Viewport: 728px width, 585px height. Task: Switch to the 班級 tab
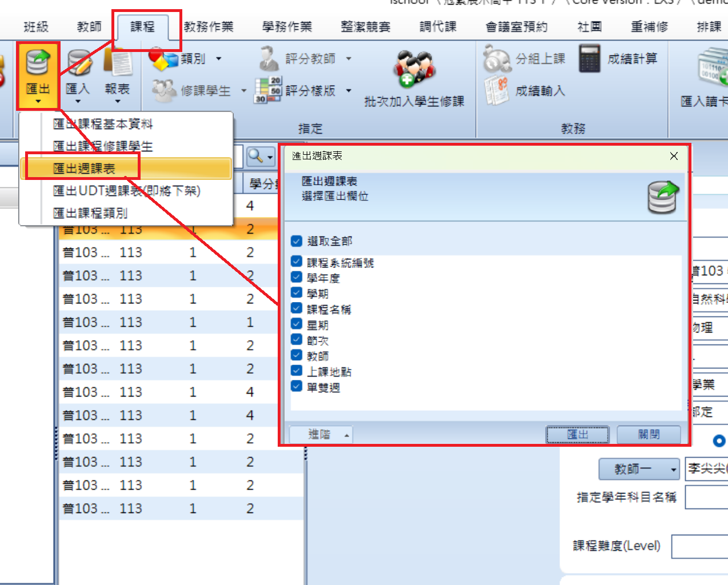[x=36, y=27]
